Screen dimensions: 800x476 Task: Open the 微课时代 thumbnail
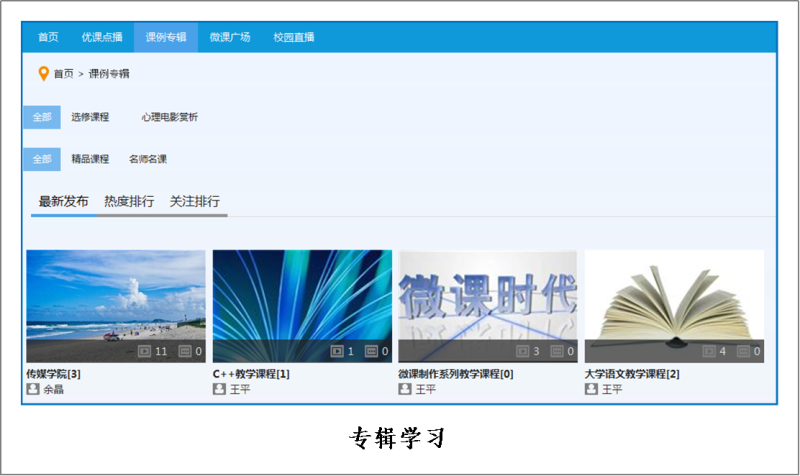(x=488, y=306)
